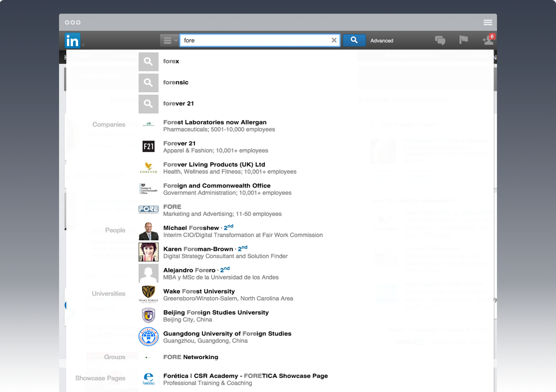Click Beijing Foreign Studies University crest

(x=148, y=315)
